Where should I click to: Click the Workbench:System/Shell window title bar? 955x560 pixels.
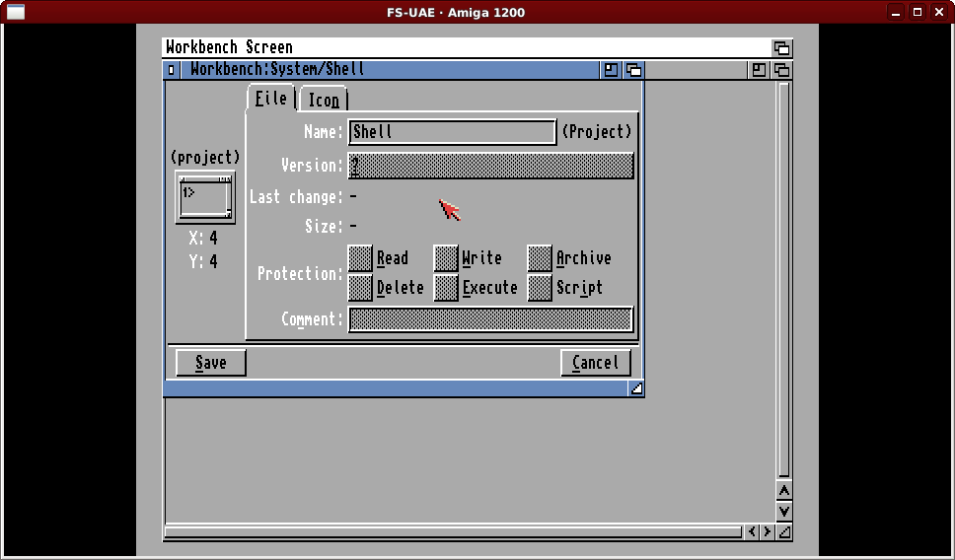pyautogui.click(x=389, y=70)
